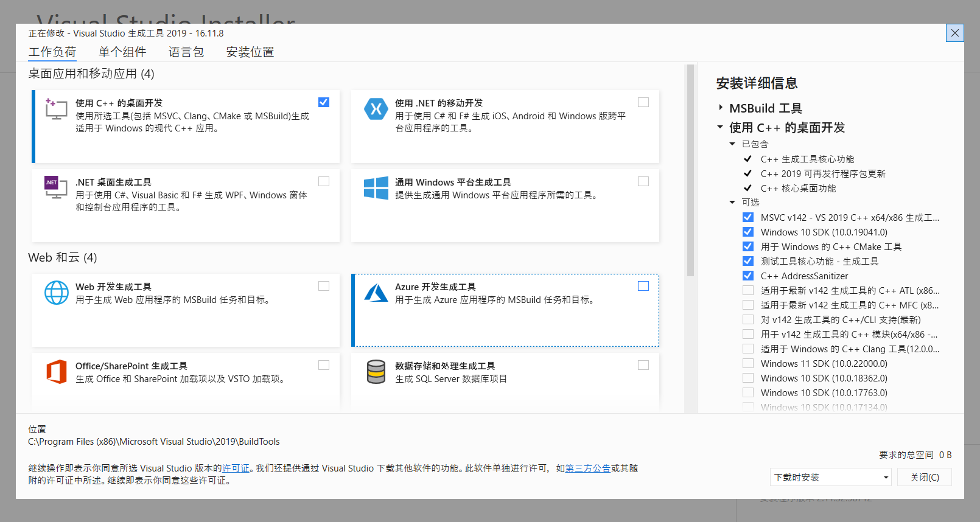Check the C++ ATL for v142 option
The image size is (980, 522).
[x=748, y=290]
